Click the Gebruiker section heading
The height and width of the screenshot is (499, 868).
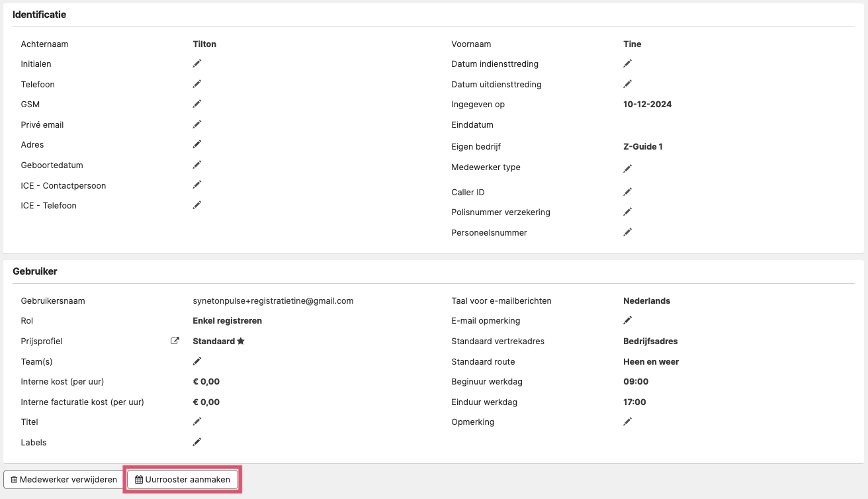click(x=35, y=271)
